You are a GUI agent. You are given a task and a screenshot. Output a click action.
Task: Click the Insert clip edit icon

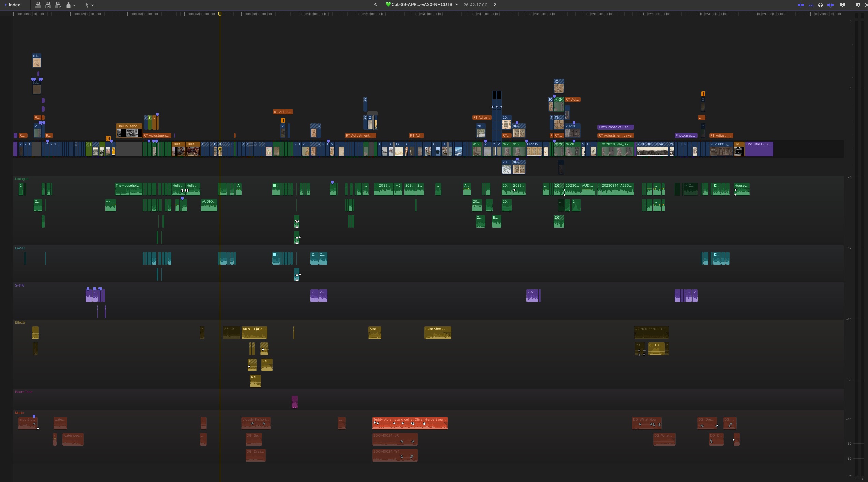point(48,5)
